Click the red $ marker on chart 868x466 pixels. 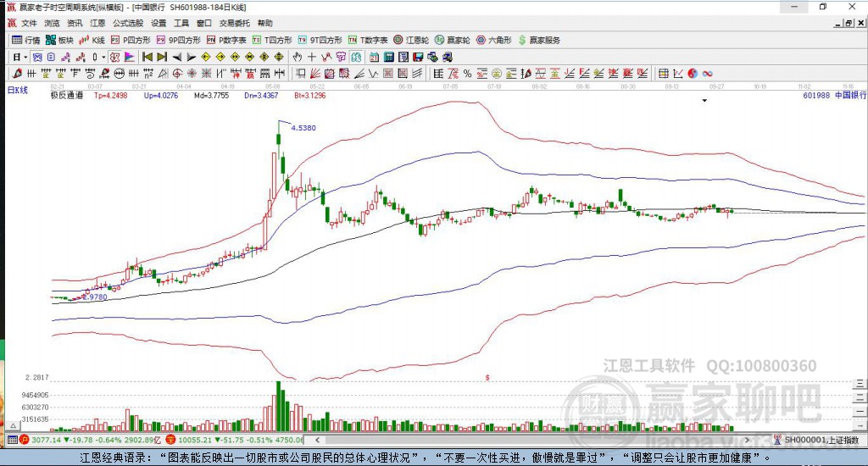point(487,377)
